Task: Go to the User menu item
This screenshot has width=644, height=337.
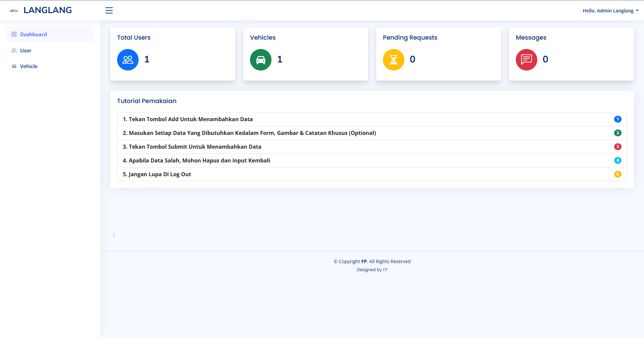Action: pos(26,50)
